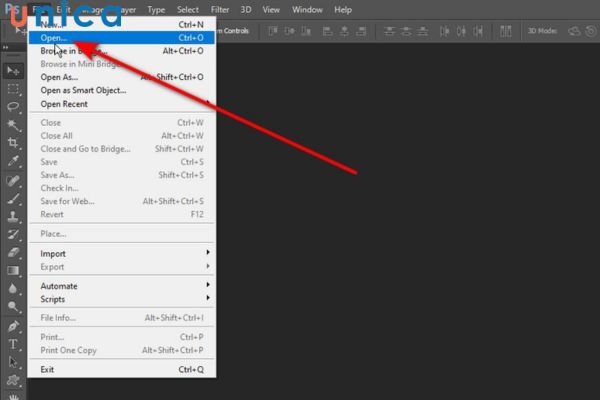
Task: Choose the 3D rotate mode icon
Action: coord(574,31)
